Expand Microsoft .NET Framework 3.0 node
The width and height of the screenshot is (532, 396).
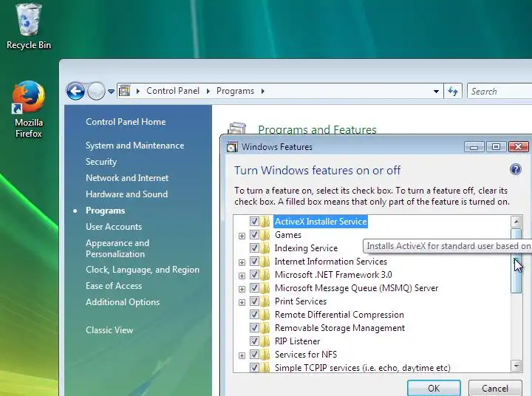(x=242, y=276)
